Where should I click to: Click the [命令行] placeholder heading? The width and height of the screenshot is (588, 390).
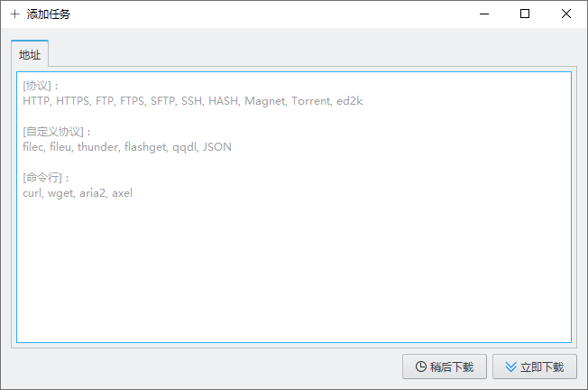point(46,178)
